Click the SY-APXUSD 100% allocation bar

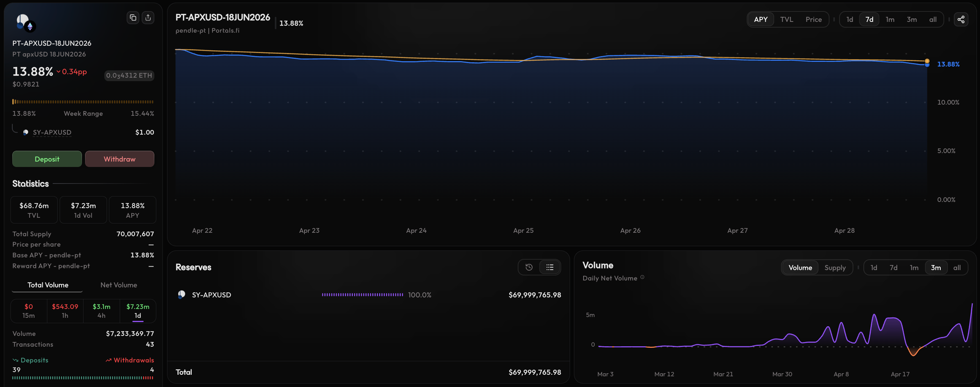363,295
